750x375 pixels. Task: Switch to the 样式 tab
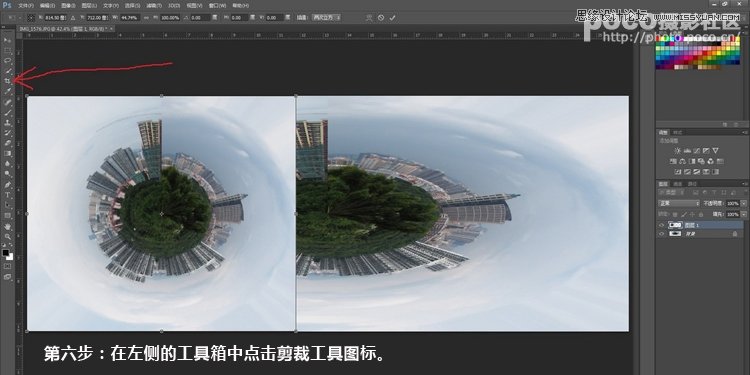tap(678, 132)
